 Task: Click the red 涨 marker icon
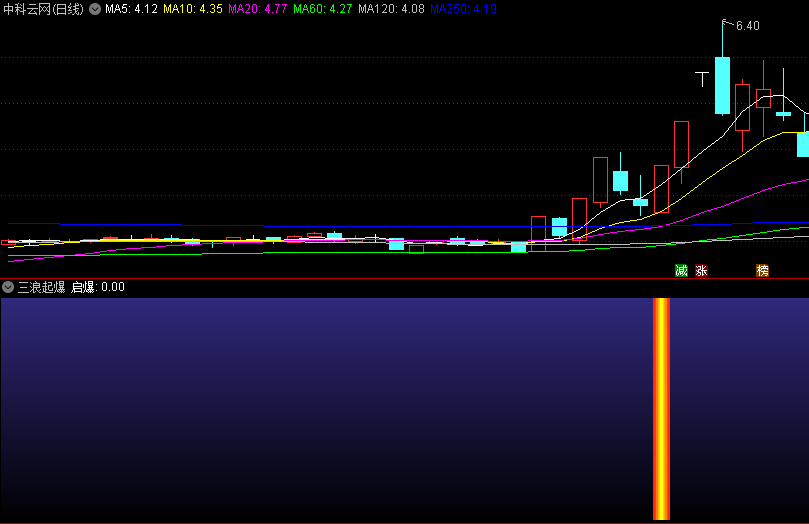pos(701,271)
